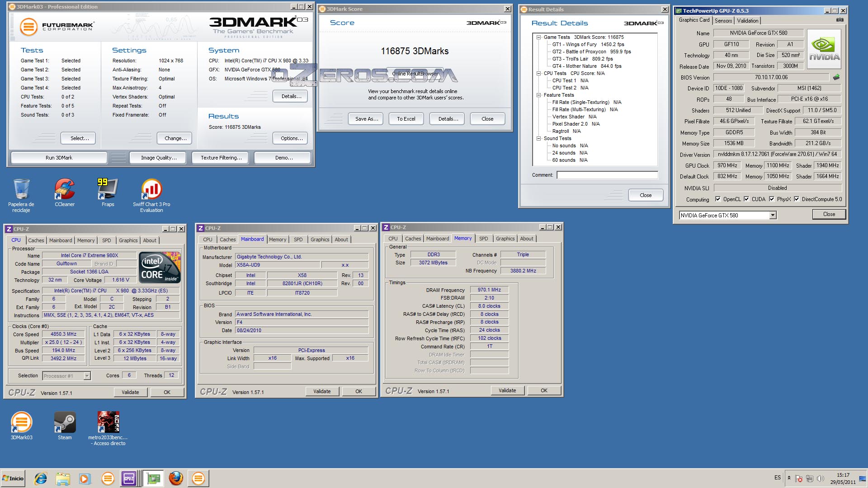Click Details... in the System section
The height and width of the screenshot is (488, 868).
(291, 96)
